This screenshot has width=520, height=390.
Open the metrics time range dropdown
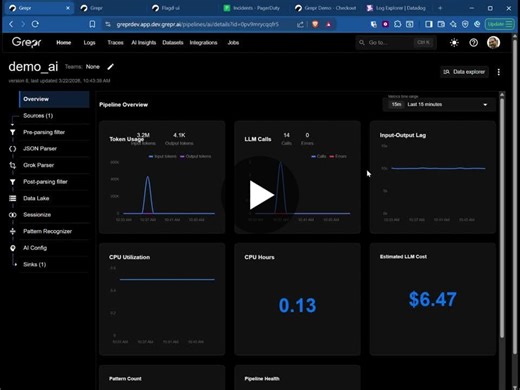click(x=439, y=104)
